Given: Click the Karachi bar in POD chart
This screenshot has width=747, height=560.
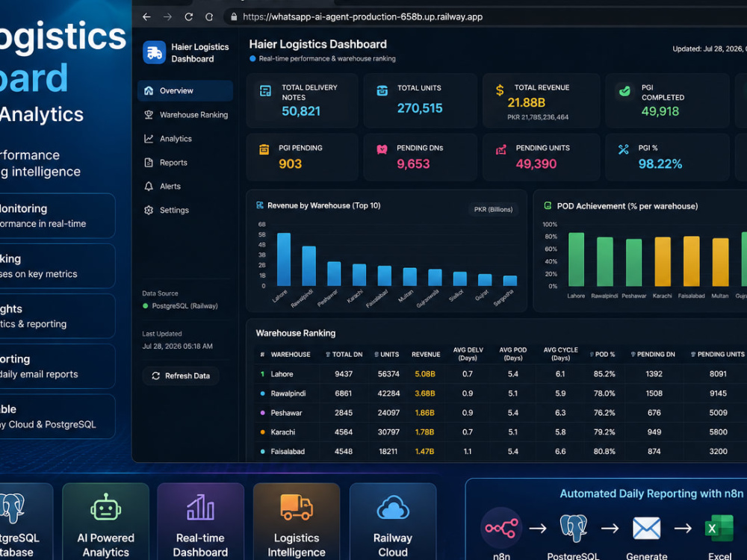Looking at the screenshot, I should [x=663, y=262].
